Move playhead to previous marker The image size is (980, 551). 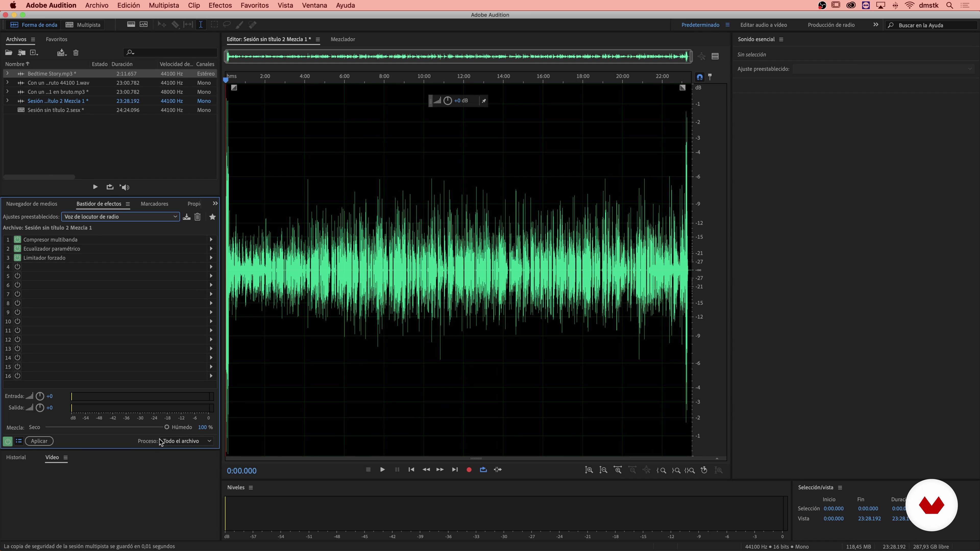(x=411, y=470)
